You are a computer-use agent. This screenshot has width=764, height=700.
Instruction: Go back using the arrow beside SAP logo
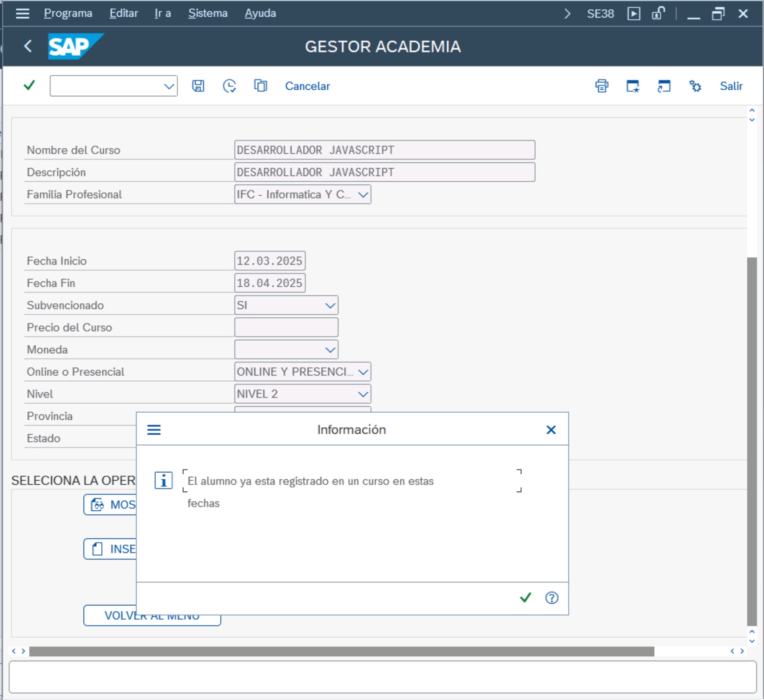(x=28, y=46)
